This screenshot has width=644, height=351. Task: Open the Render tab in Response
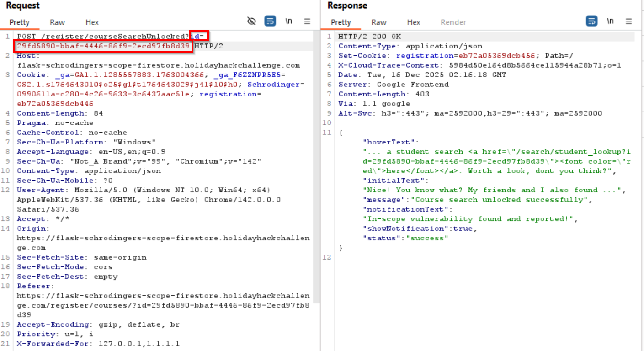tap(453, 22)
